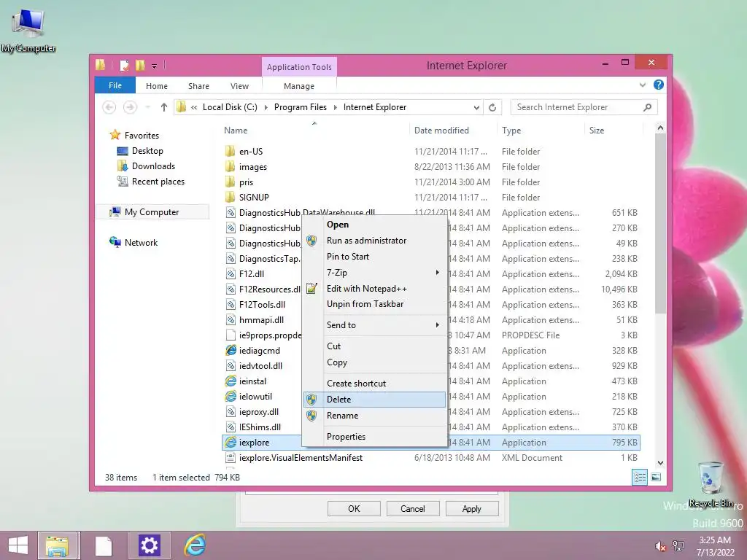Image resolution: width=747 pixels, height=560 pixels.
Task: Select Pin to Start entry
Action: pos(374,257)
